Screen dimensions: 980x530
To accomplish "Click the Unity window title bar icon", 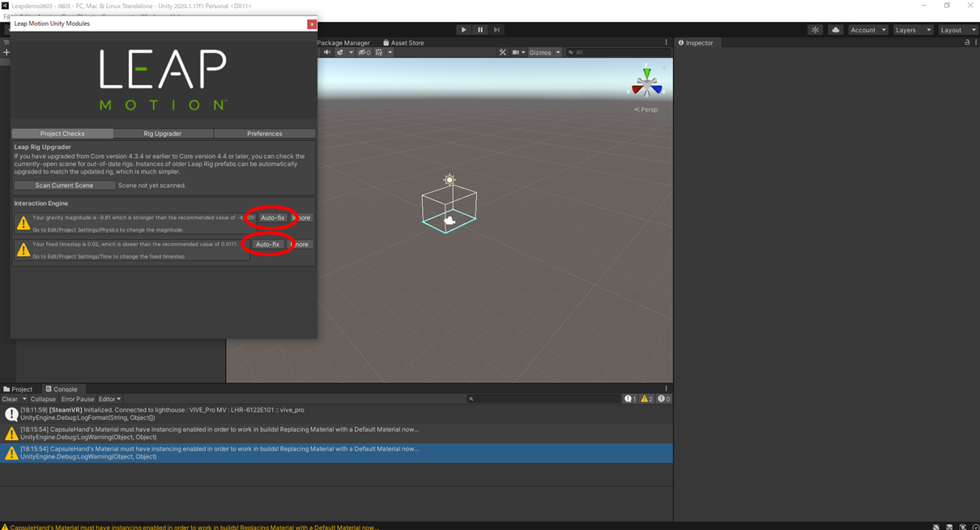I will (5, 6).
